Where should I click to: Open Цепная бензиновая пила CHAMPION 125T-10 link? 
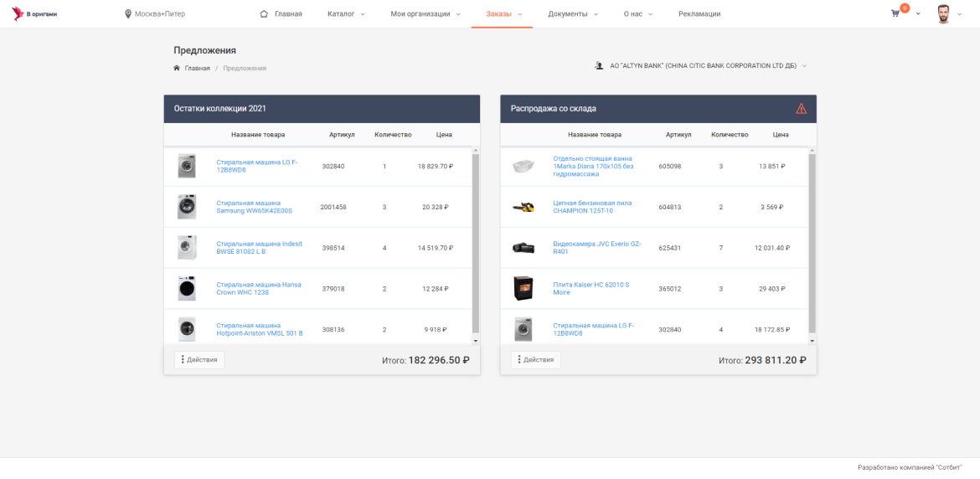tap(592, 207)
